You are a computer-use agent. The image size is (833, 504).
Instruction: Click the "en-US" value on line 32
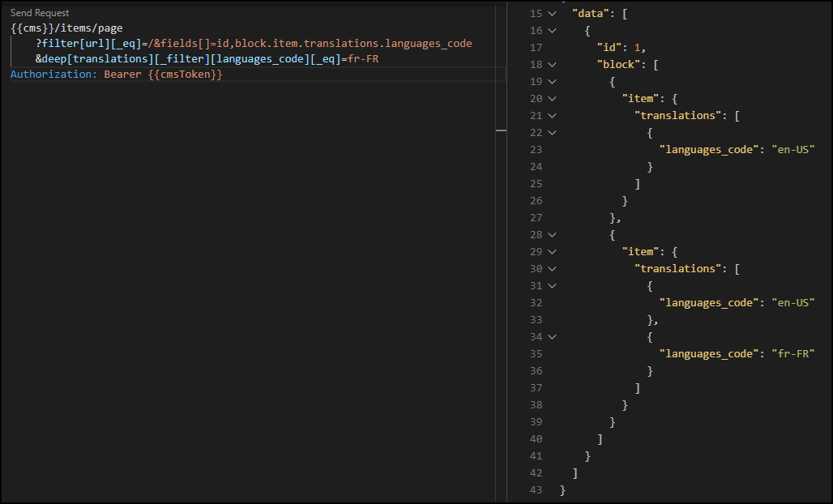pos(793,303)
